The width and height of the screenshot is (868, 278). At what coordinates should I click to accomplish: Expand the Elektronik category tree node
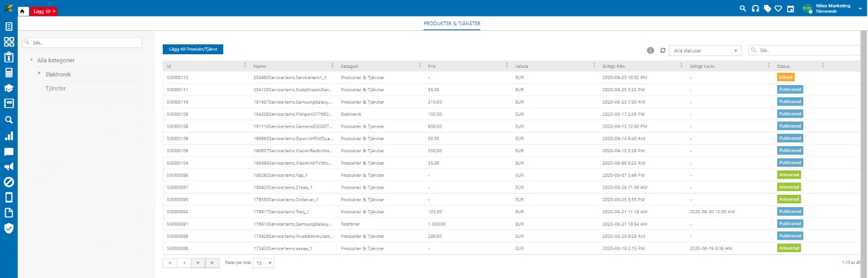click(x=39, y=73)
